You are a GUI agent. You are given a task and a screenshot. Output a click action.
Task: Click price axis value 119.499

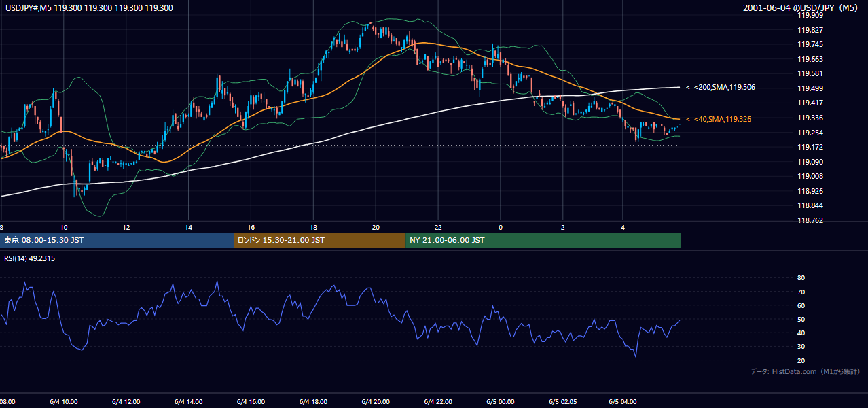(810, 88)
